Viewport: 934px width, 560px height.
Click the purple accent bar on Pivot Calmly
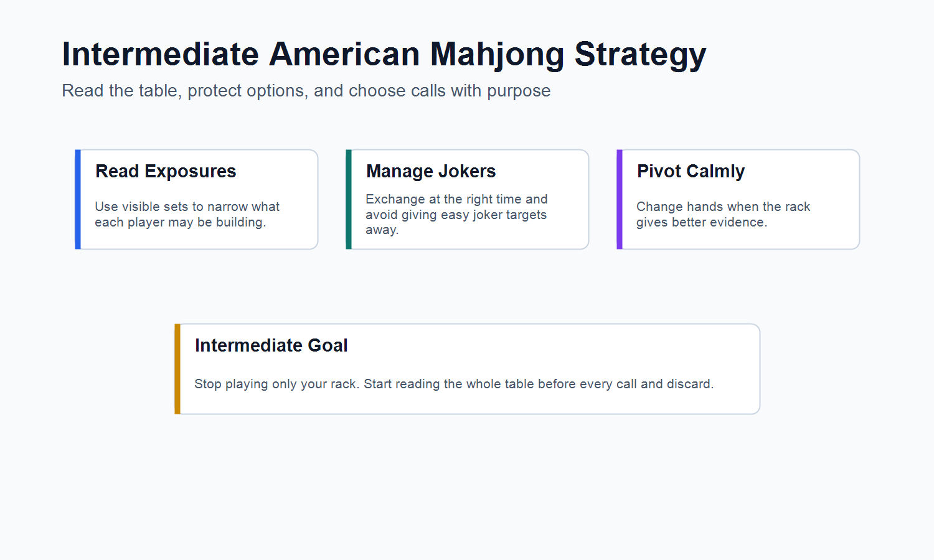pos(620,199)
